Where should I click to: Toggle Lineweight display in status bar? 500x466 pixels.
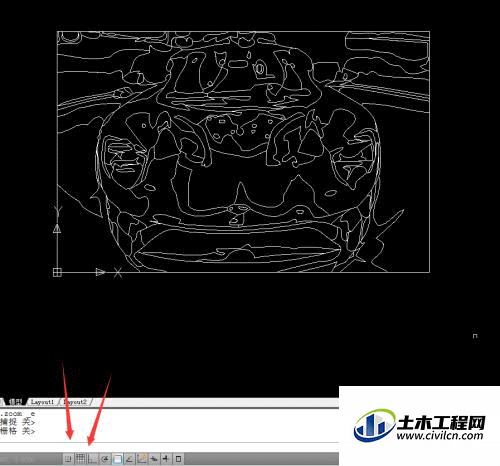pyautogui.click(x=166, y=459)
